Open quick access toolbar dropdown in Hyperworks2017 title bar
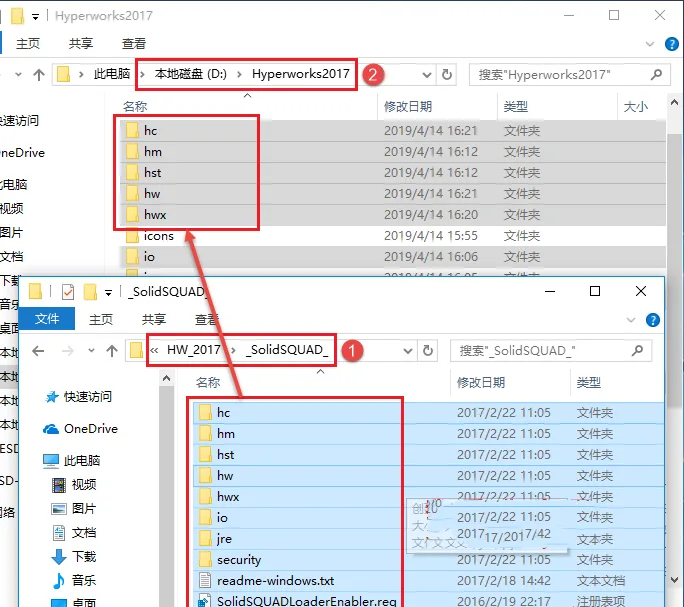 (x=36, y=17)
